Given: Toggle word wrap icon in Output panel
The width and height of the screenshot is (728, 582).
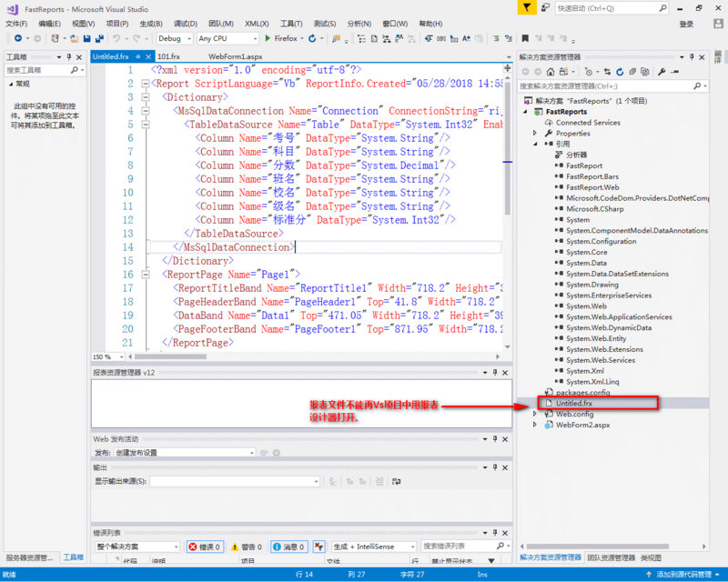Looking at the screenshot, I should [396, 481].
